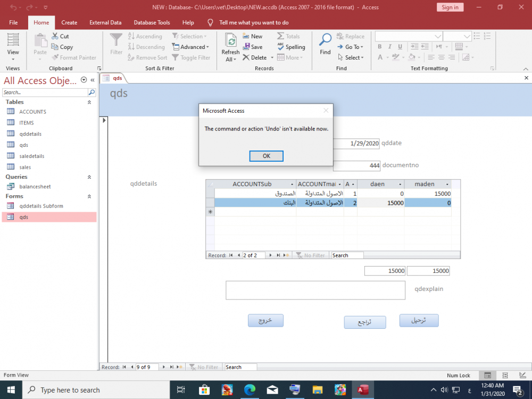Image resolution: width=532 pixels, height=399 pixels.
Task: Toggle Underline text formatting
Action: point(400,46)
